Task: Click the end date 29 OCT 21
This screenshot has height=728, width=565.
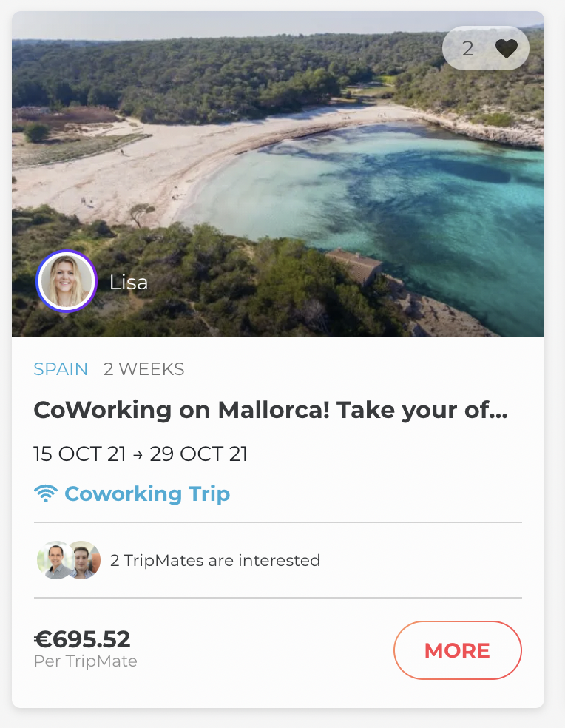Action: 198,454
